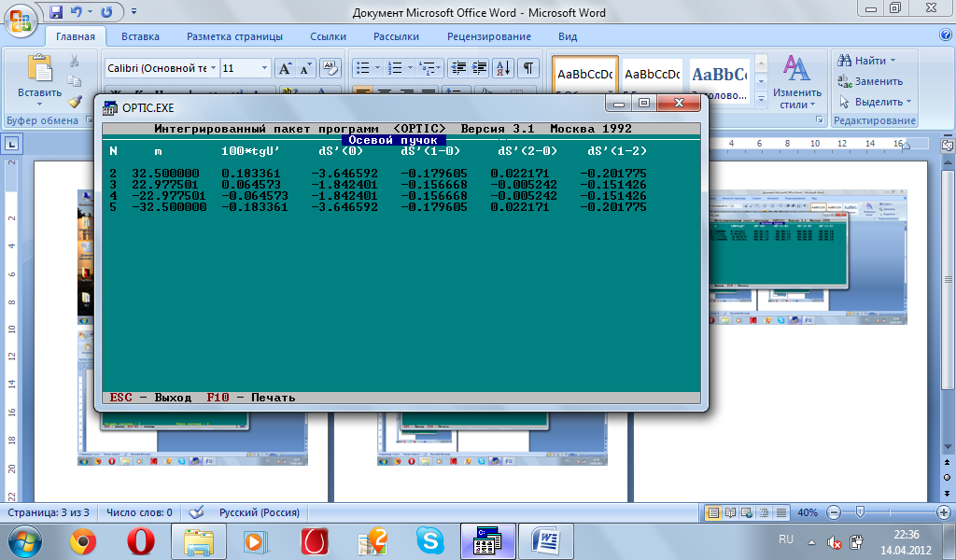
Task: Open the Calibri font name dropdown
Action: (214, 68)
